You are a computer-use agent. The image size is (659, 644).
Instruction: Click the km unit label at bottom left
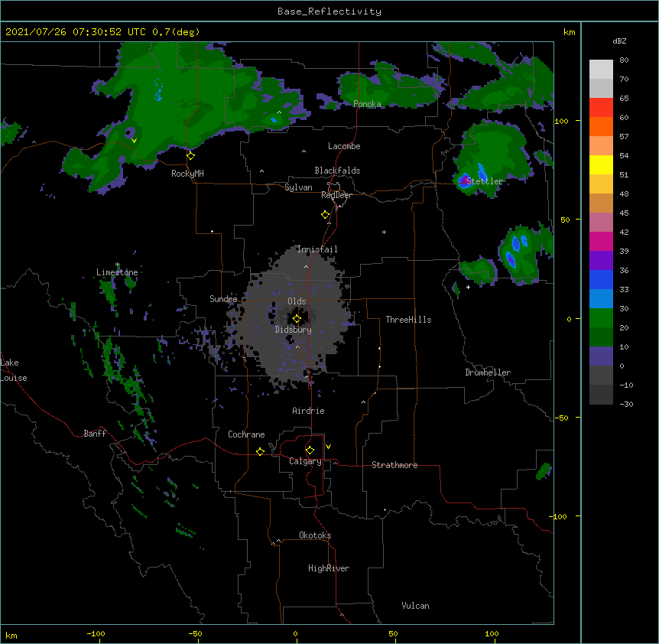pyautogui.click(x=11, y=636)
